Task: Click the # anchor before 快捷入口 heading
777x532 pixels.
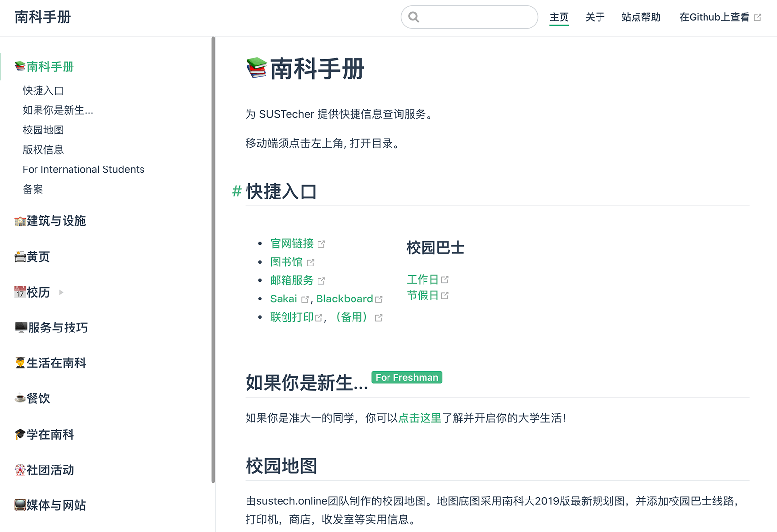Action: [x=237, y=191]
